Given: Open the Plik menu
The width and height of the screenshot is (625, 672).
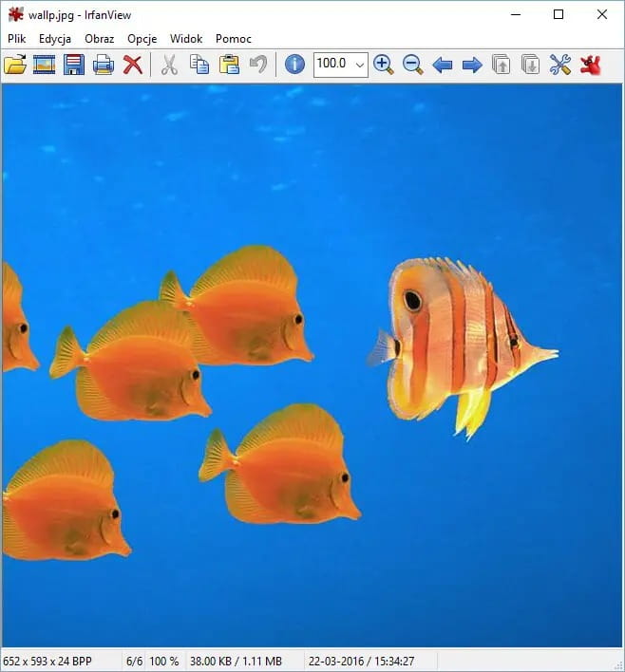Looking at the screenshot, I should tap(16, 39).
